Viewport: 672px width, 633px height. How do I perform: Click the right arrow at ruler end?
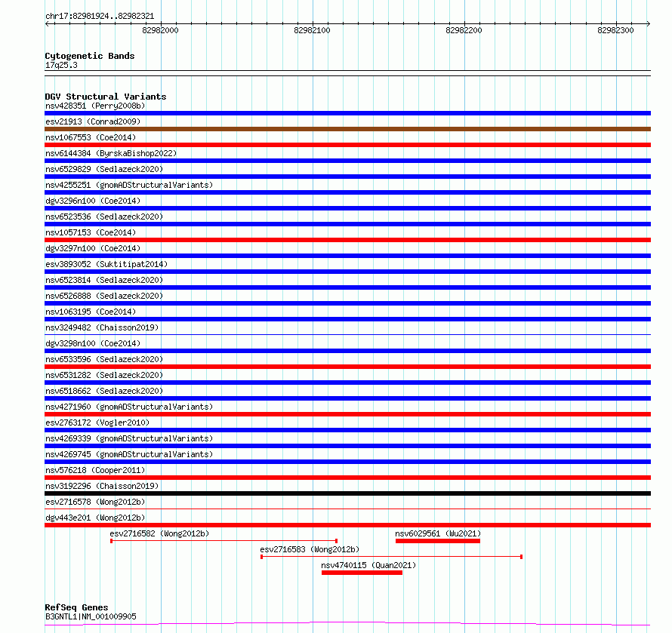649,23
